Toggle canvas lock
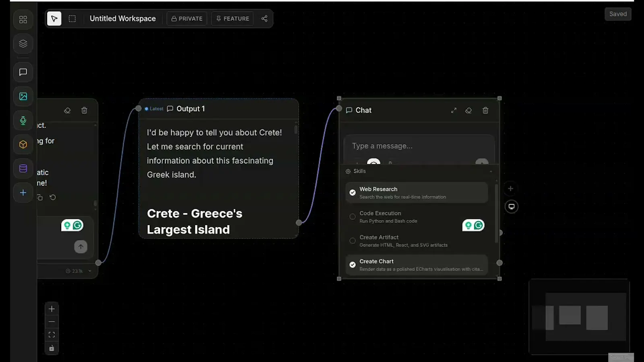Viewport: 644px width, 362px height. (x=52, y=348)
